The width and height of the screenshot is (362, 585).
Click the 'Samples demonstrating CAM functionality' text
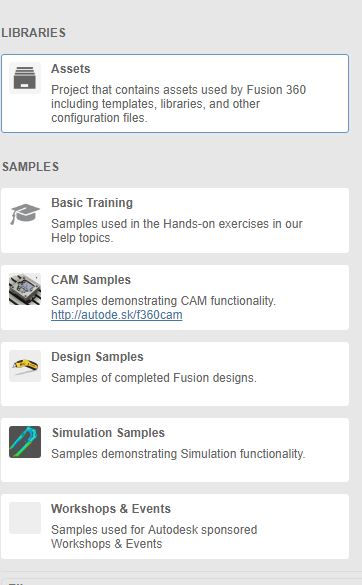(x=163, y=301)
